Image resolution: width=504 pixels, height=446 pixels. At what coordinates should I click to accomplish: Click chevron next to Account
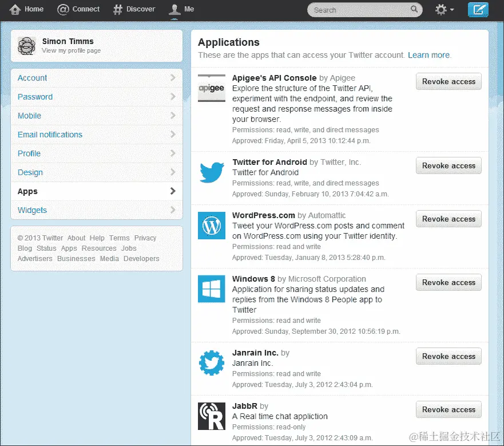pos(173,77)
